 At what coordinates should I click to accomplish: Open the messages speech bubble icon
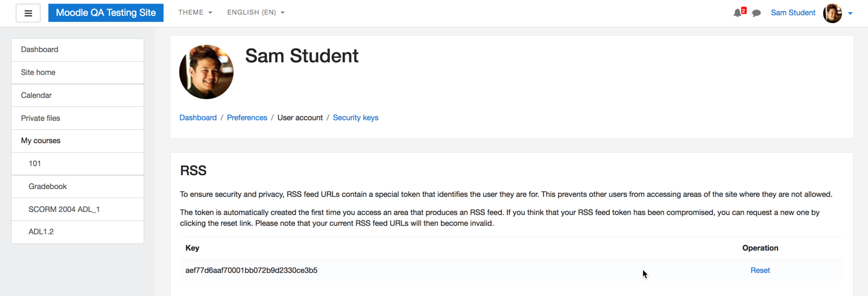[756, 13]
